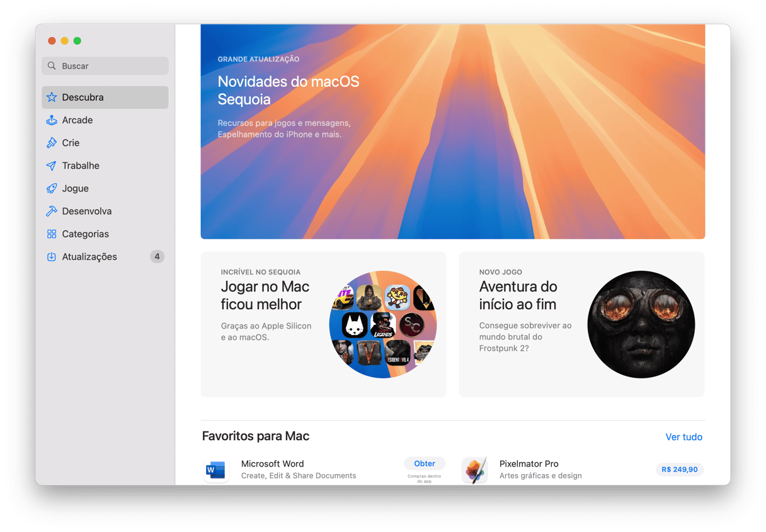Select the Desenvolva label
The height and width of the screenshot is (532, 766).
tap(87, 211)
